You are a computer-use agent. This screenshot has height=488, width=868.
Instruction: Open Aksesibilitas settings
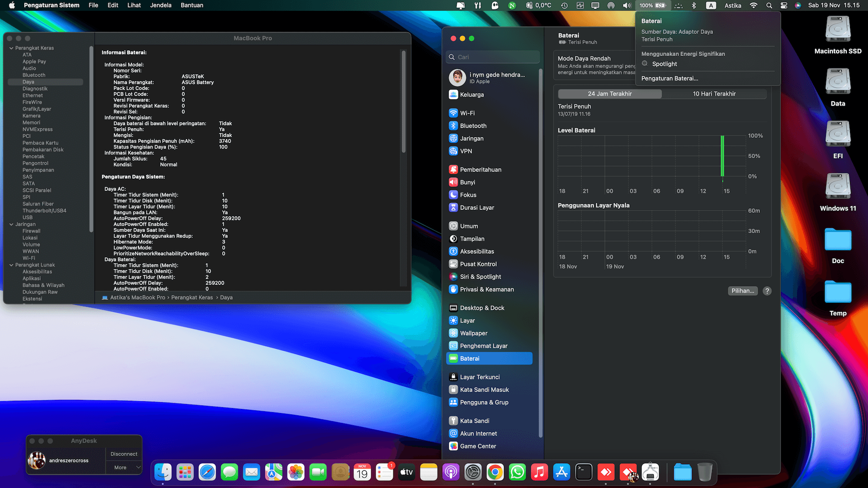(x=490, y=251)
